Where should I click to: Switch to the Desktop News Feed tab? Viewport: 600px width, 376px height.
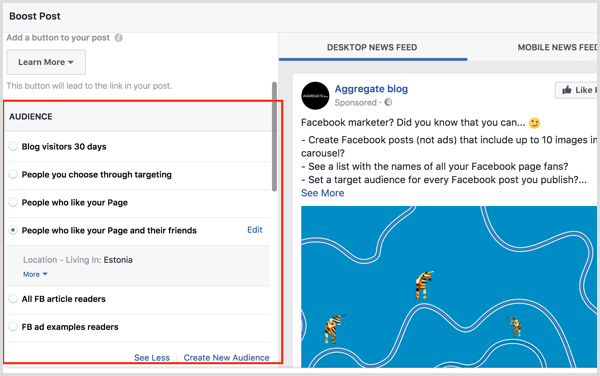tap(372, 47)
